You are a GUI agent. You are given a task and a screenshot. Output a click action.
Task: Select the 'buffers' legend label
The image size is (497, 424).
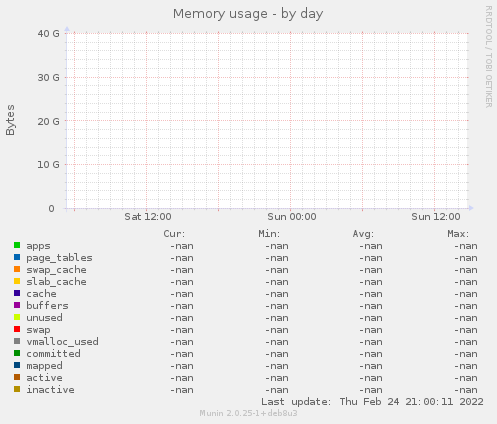(x=47, y=306)
